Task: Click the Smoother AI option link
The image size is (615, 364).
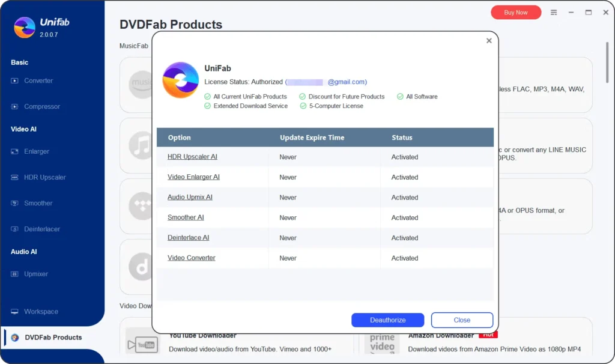Action: [x=186, y=217]
